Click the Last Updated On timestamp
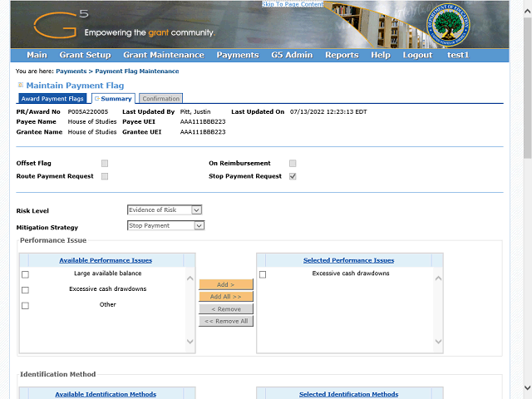The width and height of the screenshot is (532, 399). 328,111
